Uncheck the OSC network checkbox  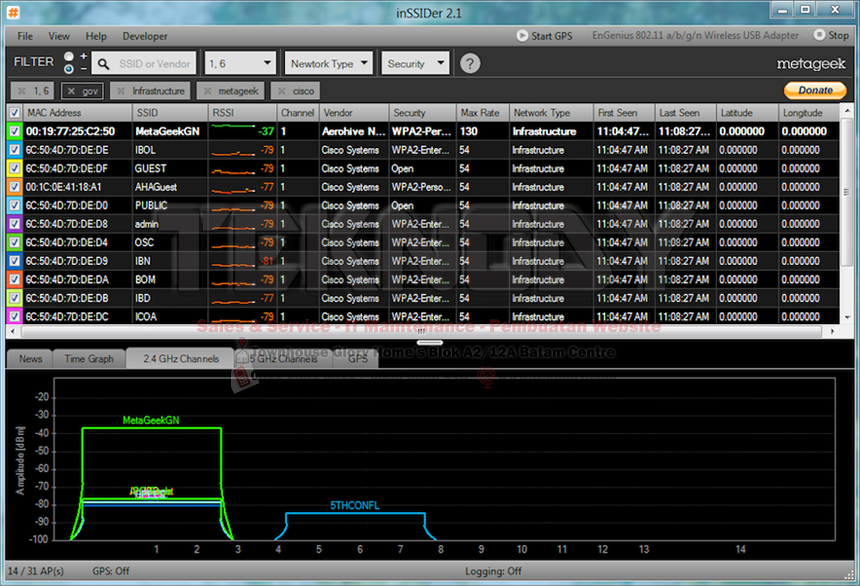[x=14, y=243]
